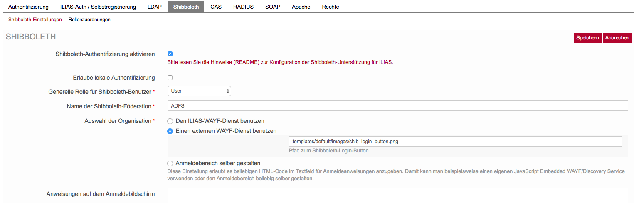Screen dimensions: 644x203
Task: Expand the Generelle Rolle dropdown showing User
Action: click(199, 91)
